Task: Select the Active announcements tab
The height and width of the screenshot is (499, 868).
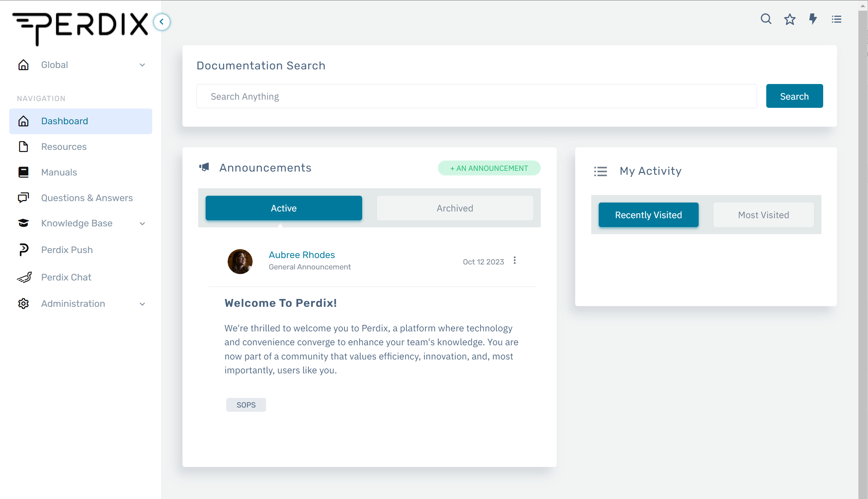Action: point(284,208)
